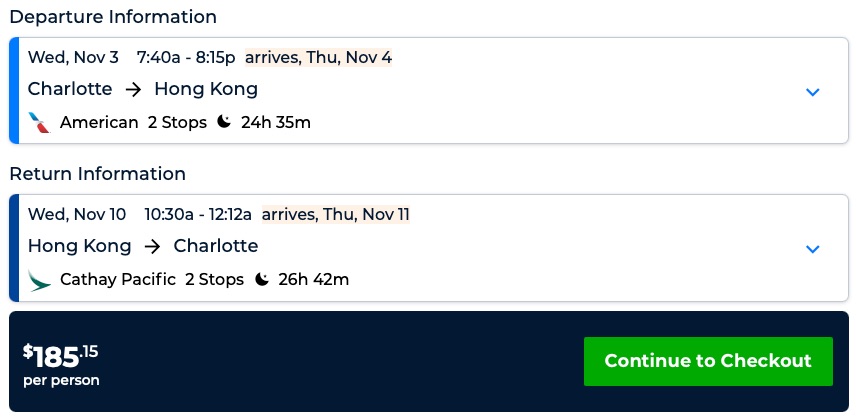Image resolution: width=856 pixels, height=417 pixels.
Task: Click the Cathay Pacific logo icon
Action: tap(40, 280)
